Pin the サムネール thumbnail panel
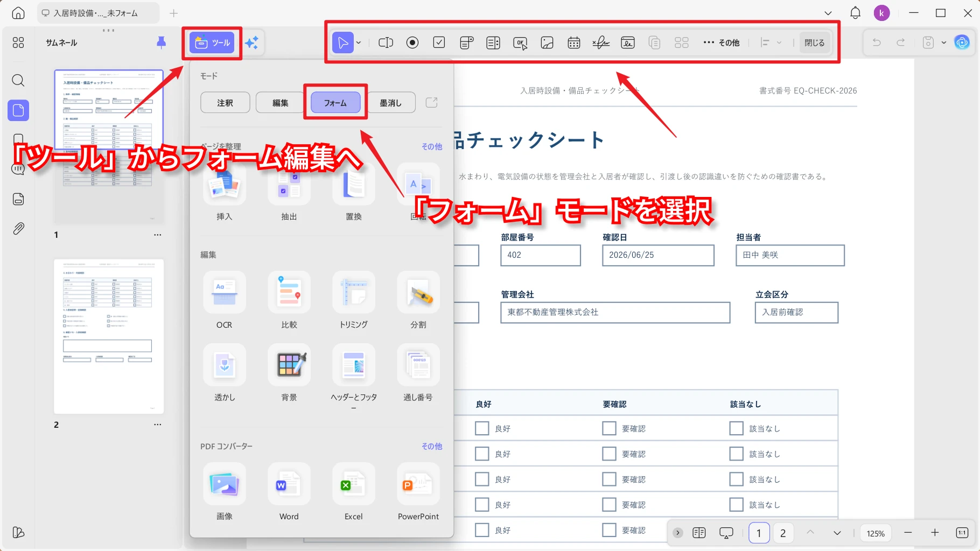Viewport: 980px width, 551px height. 161,43
